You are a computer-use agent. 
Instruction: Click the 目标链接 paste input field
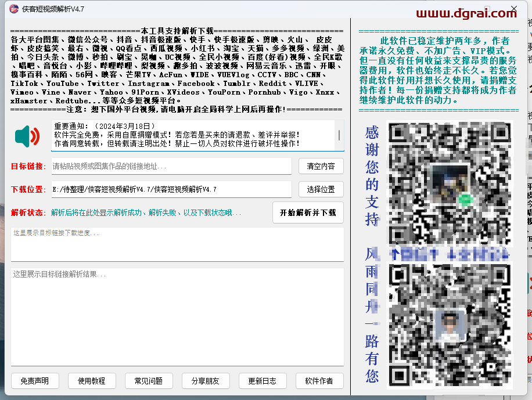(171, 167)
